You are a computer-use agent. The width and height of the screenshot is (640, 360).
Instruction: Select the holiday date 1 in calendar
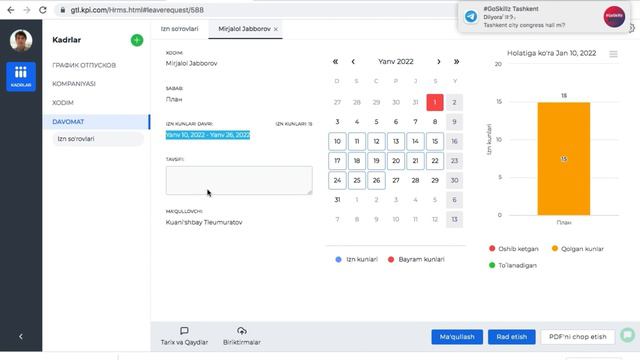[435, 102]
